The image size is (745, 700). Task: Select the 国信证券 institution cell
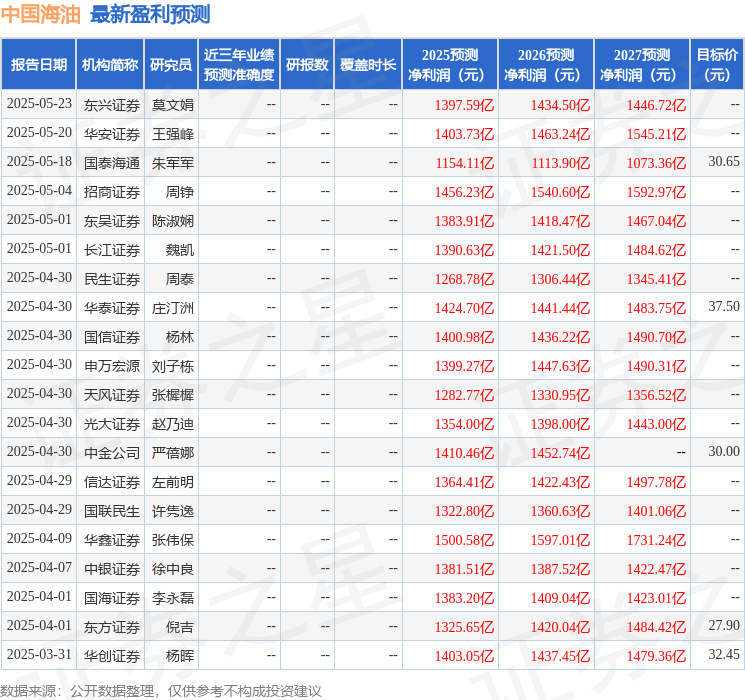[x=112, y=336]
